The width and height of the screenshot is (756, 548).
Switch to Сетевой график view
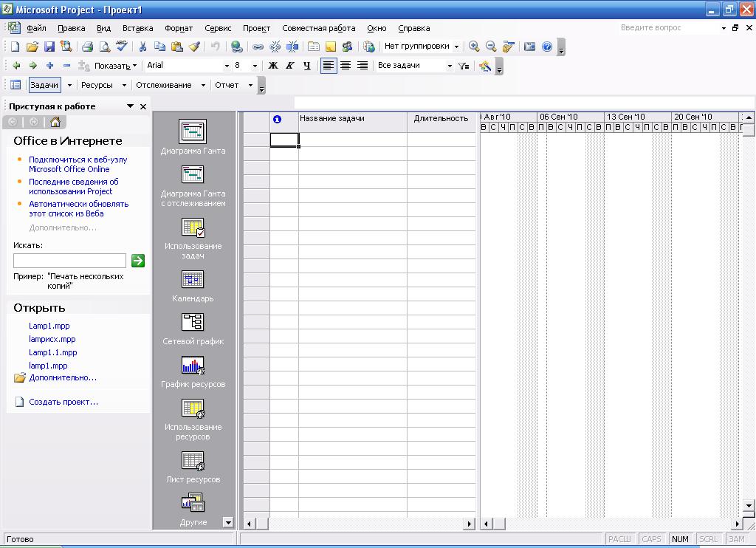point(193,329)
